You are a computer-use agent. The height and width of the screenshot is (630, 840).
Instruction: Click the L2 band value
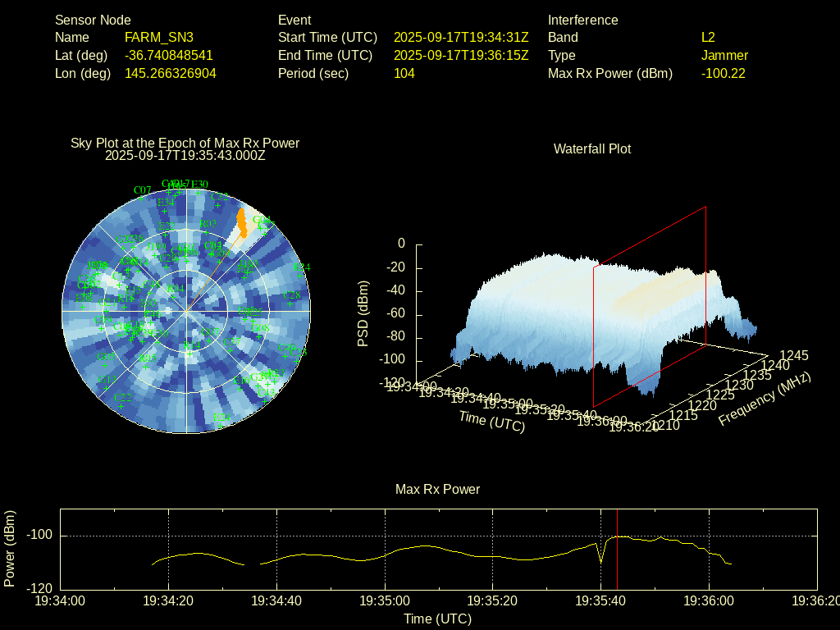click(x=708, y=37)
